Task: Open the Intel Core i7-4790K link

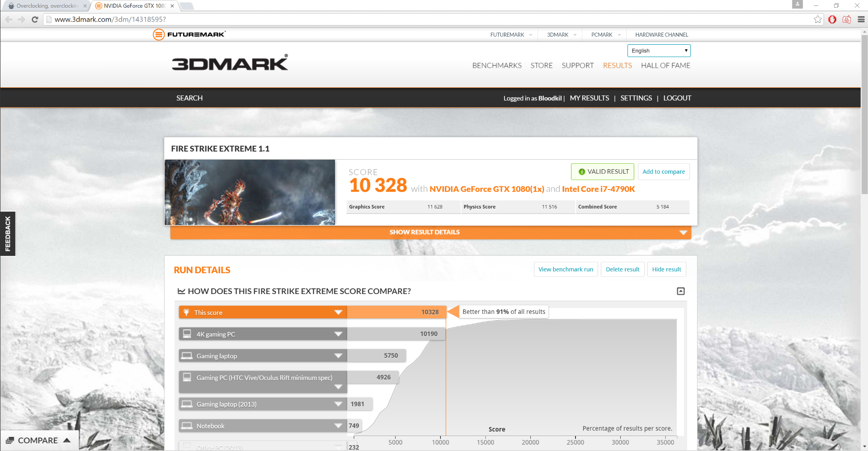Action: [x=599, y=189]
